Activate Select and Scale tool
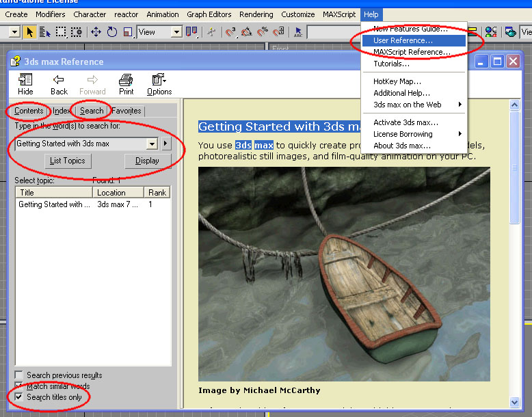 pos(128,32)
